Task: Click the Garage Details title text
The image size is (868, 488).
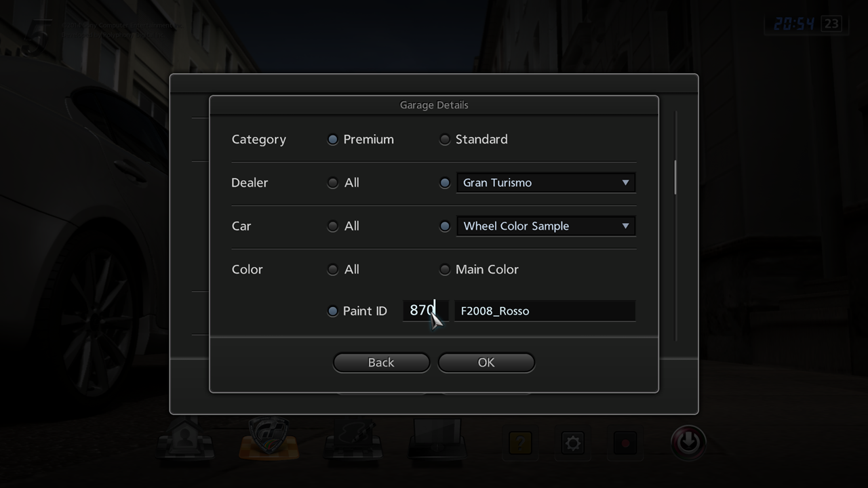Action: tap(434, 105)
